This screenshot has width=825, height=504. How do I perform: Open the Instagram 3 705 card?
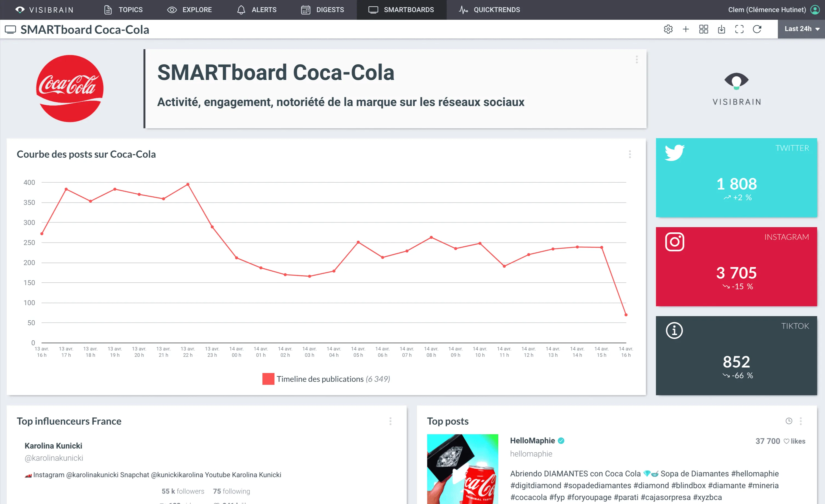point(736,267)
